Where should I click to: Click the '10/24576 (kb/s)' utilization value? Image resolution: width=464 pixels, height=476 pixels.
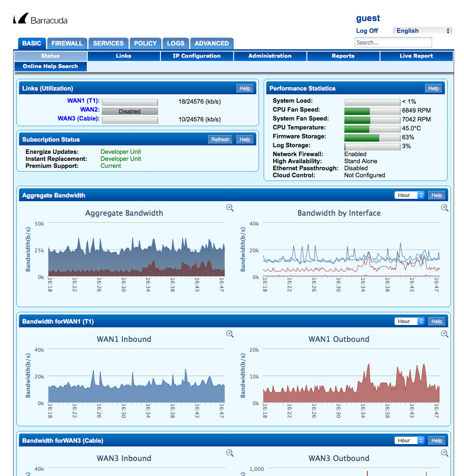tap(199, 119)
